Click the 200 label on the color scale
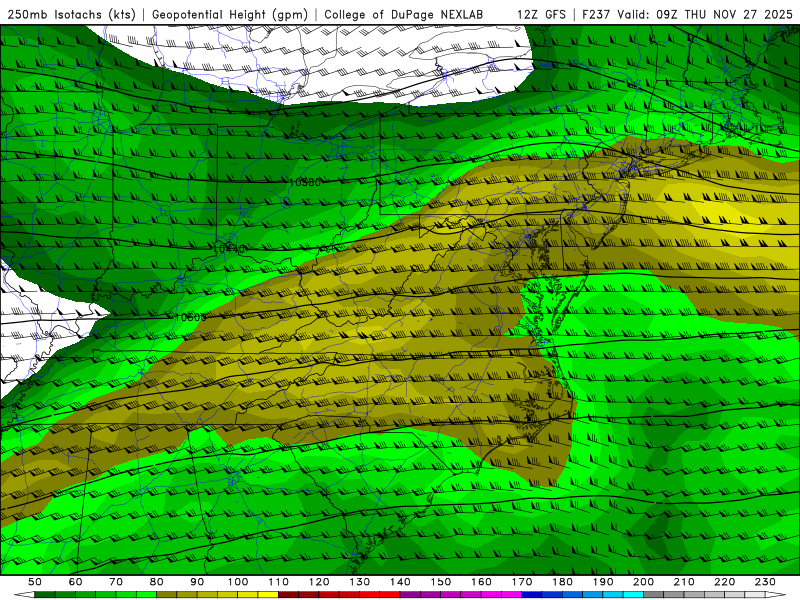This screenshot has height=600, width=800. pos(644,582)
